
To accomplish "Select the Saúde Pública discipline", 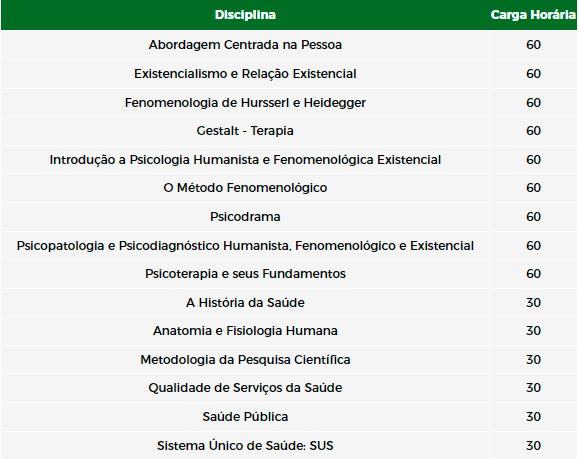I will click(245, 417).
